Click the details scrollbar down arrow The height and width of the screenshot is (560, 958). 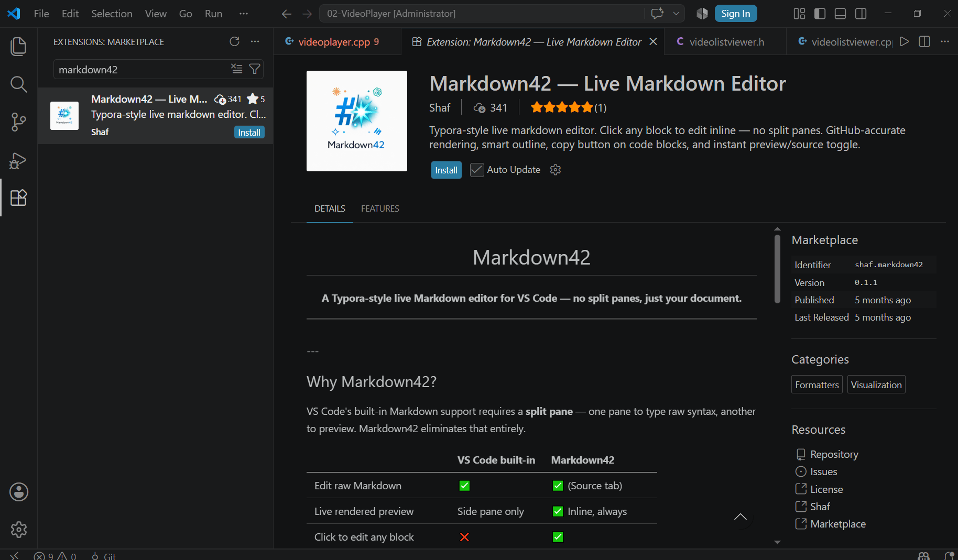click(777, 542)
